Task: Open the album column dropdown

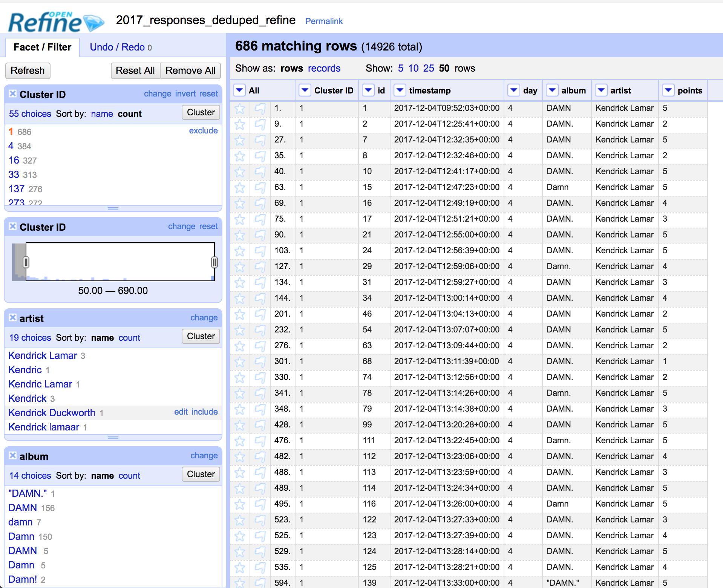Action: [552, 90]
